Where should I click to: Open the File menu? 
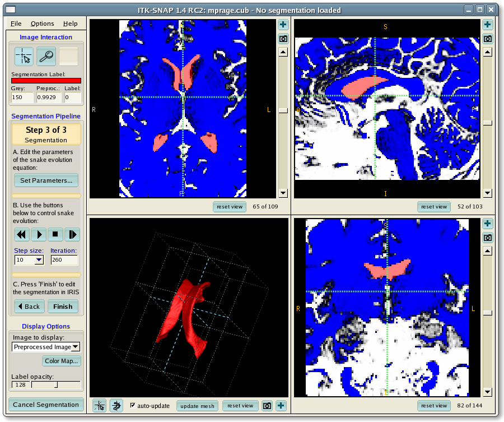(x=16, y=24)
